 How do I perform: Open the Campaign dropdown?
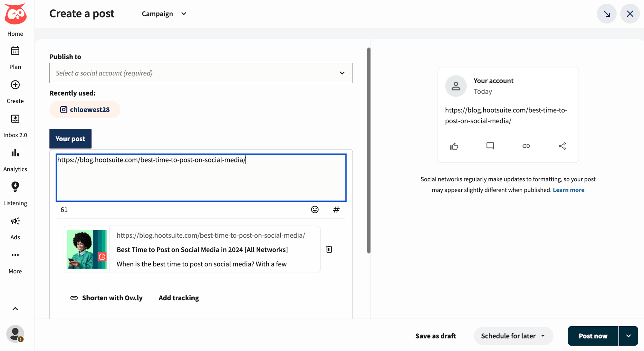point(164,14)
